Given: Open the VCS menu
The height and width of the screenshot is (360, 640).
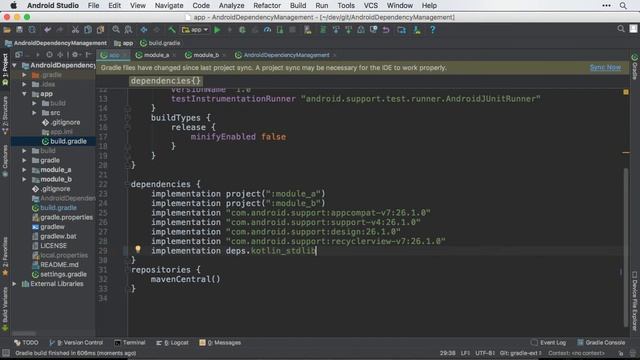Looking at the screenshot, I should (x=371, y=6).
